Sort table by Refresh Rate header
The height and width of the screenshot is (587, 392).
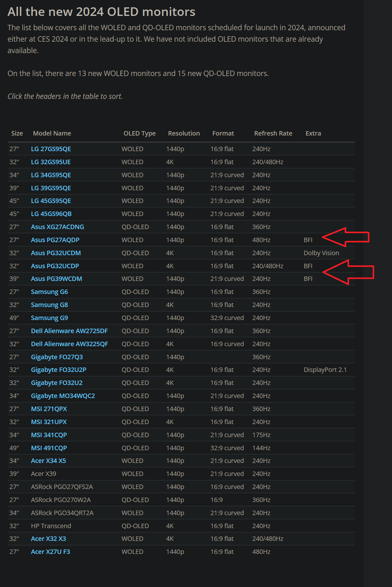click(x=273, y=133)
